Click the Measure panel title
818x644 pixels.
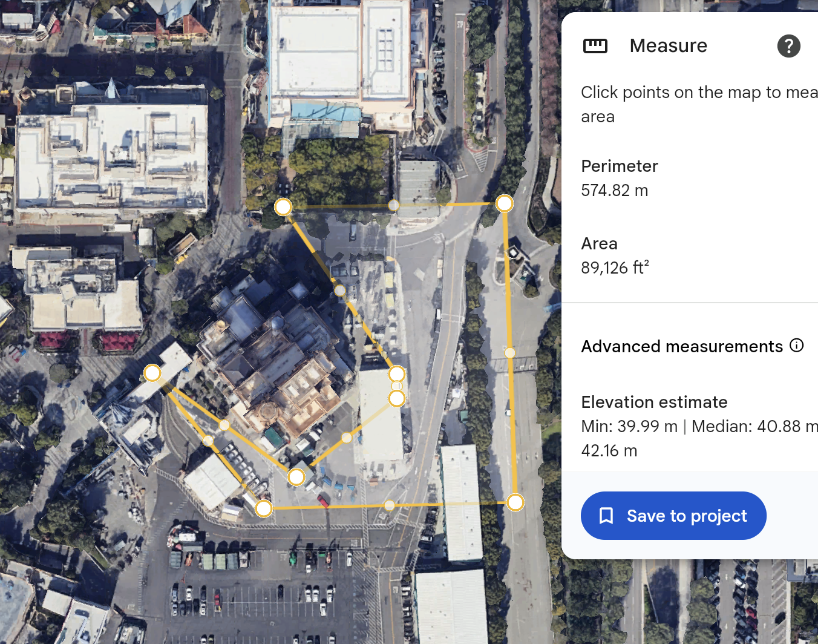point(668,46)
